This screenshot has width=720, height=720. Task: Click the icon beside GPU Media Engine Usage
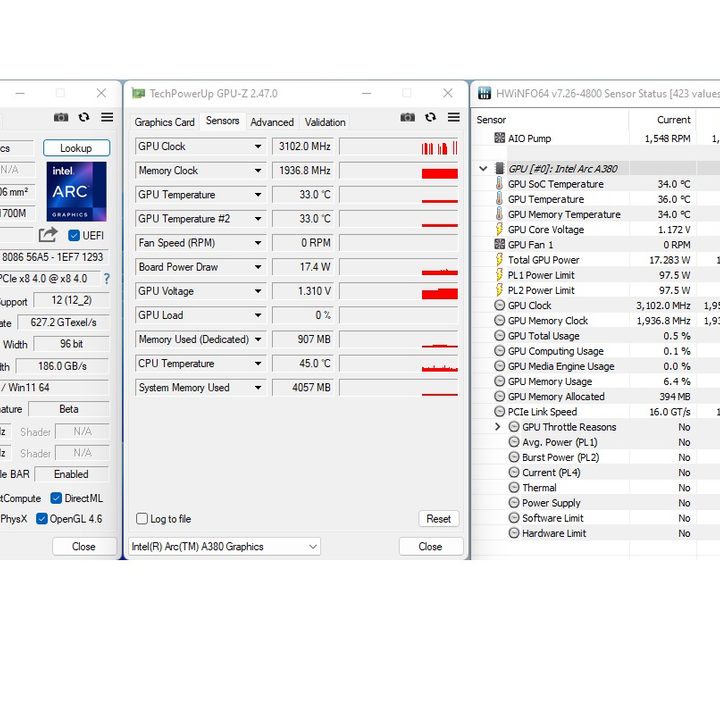click(x=499, y=366)
